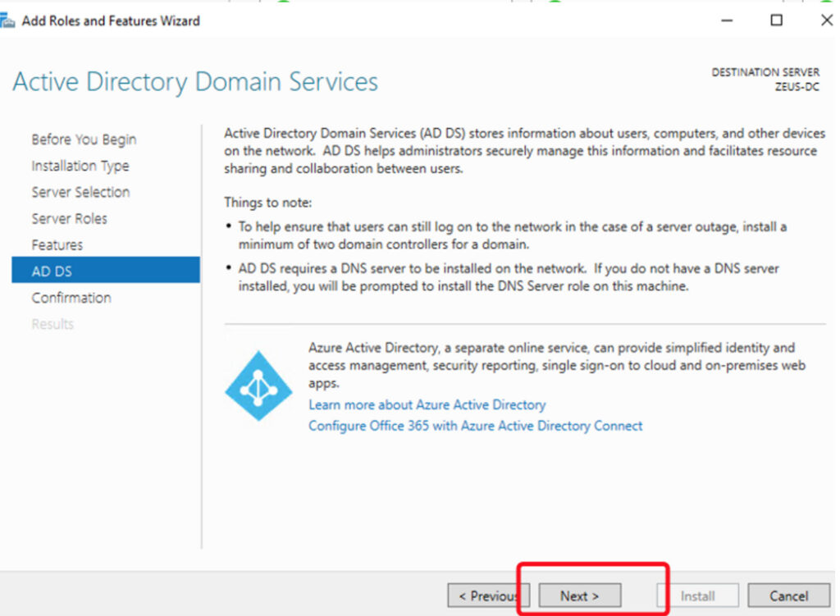This screenshot has width=840, height=616.
Task: Open the Confirmation step
Action: [71, 298]
